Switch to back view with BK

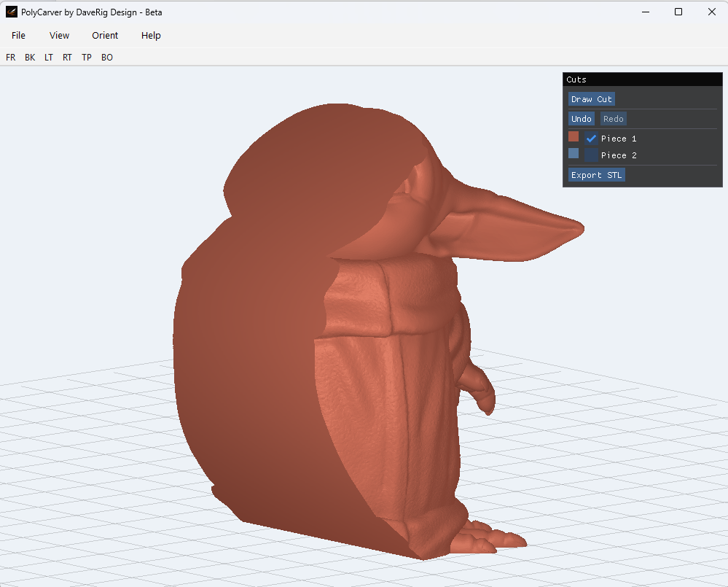tap(30, 57)
